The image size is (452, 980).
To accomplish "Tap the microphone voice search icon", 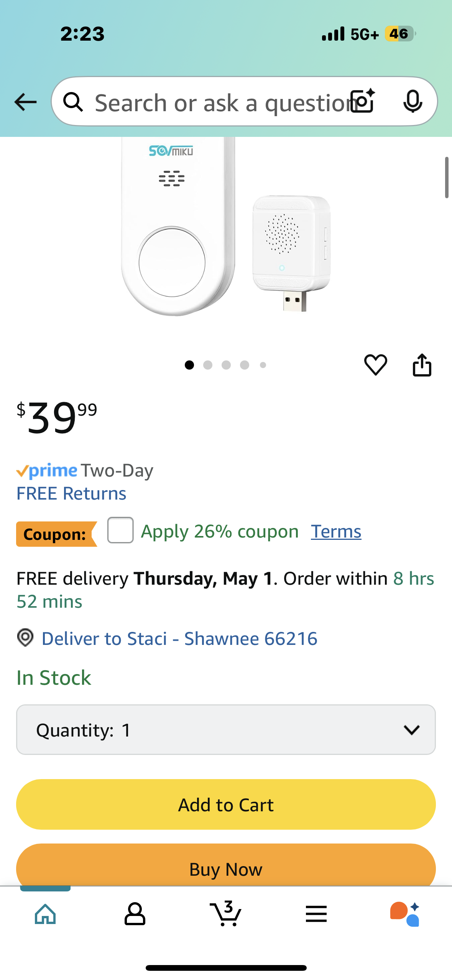I will click(x=413, y=101).
